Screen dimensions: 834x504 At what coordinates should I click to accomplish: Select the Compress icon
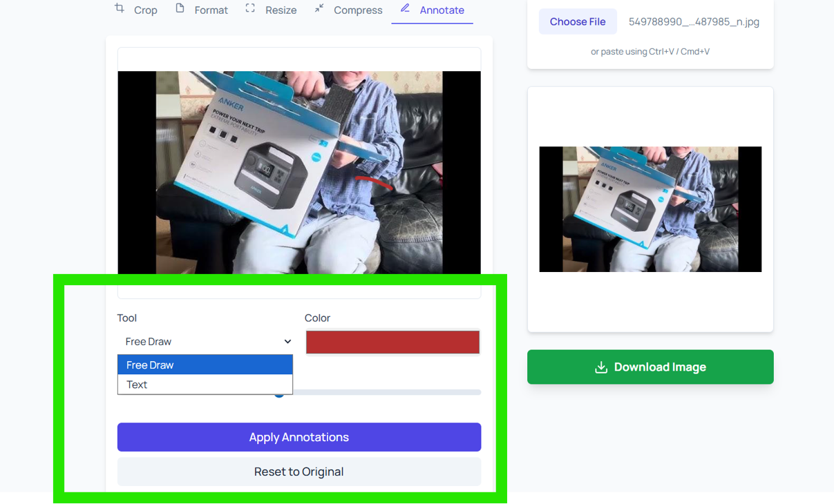click(318, 9)
